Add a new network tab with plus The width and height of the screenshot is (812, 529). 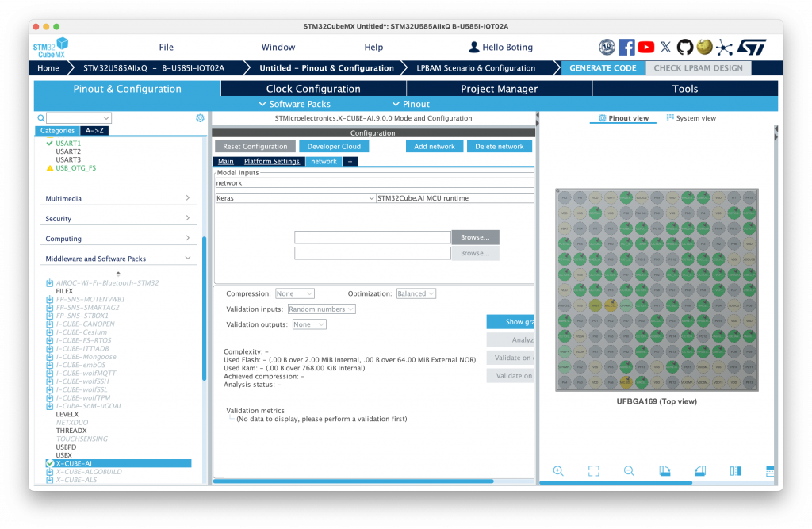[x=350, y=162]
